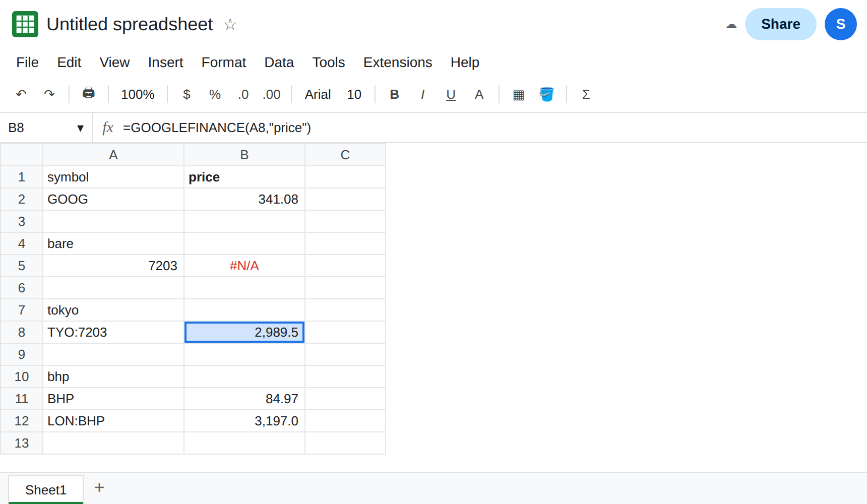The width and height of the screenshot is (867, 504).
Task: Toggle bold formatting
Action: [395, 94]
